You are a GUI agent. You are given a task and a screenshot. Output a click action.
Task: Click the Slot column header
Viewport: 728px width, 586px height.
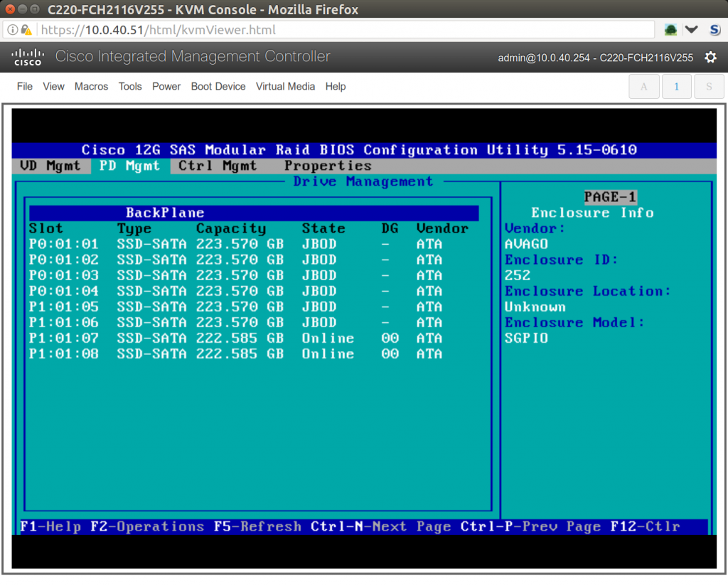click(45, 228)
